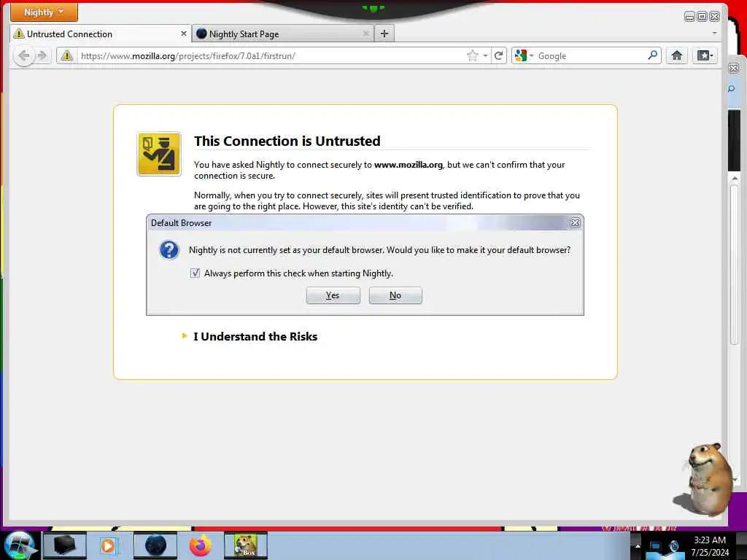Click the This Connection is Untrusted heading

click(x=287, y=141)
